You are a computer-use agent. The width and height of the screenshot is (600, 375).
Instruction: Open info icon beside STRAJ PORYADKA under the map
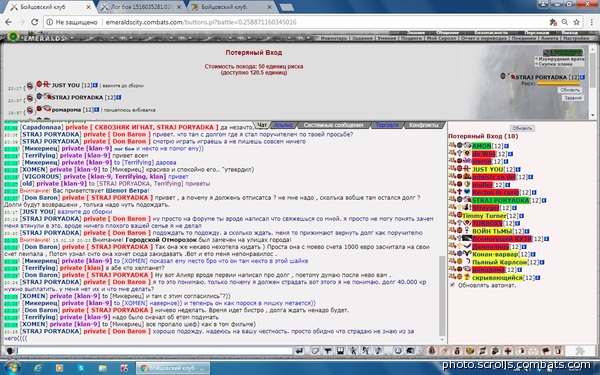[x=582, y=77]
